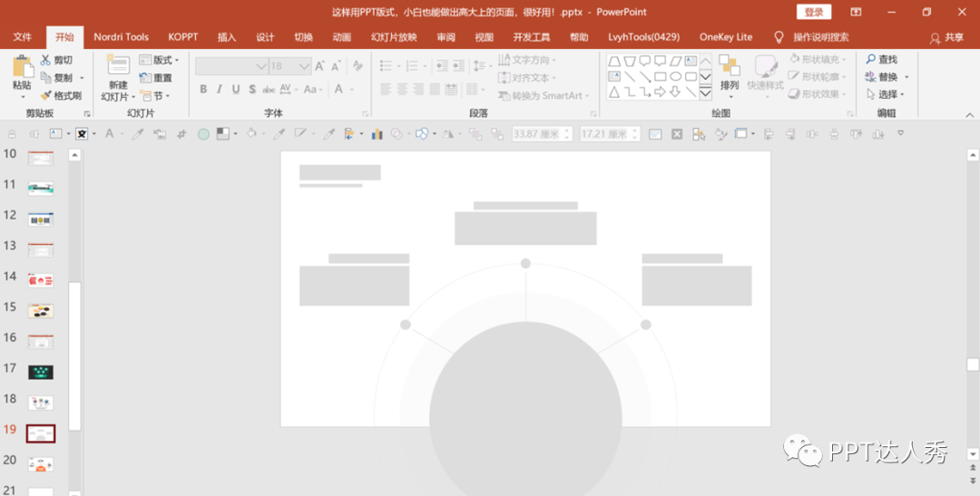The image size is (980, 496).
Task: Expand the shapes gallery more arrow
Action: 705,92
